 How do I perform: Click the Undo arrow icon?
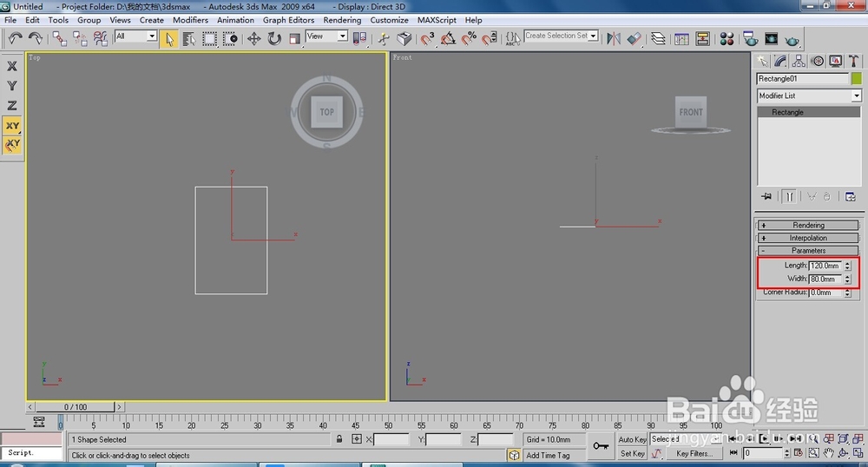(x=15, y=38)
